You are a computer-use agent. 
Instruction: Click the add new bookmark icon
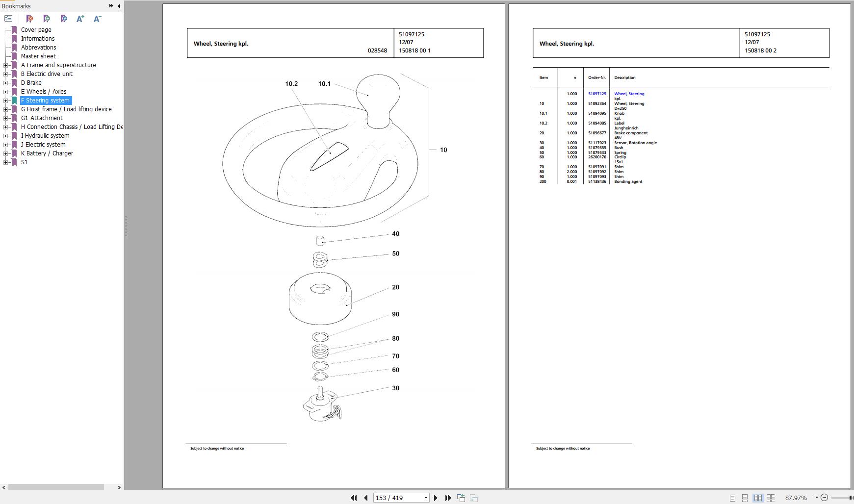click(x=47, y=19)
